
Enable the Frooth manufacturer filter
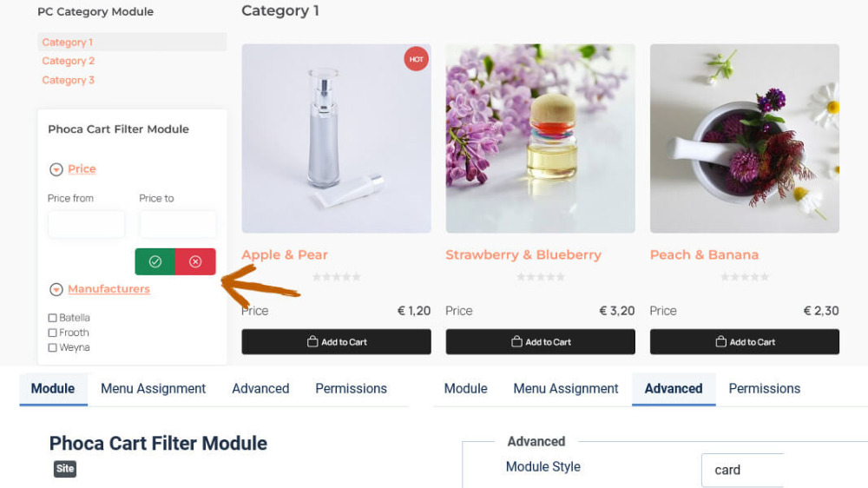click(53, 333)
